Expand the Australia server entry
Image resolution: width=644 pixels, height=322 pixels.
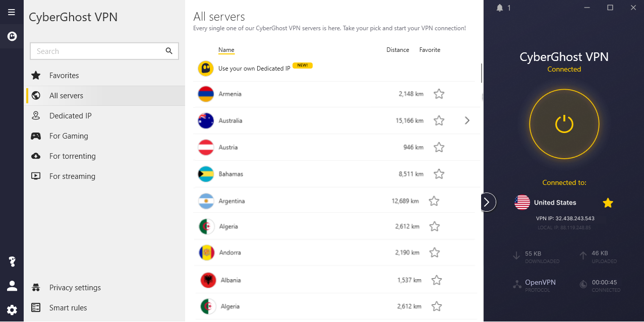(x=466, y=120)
